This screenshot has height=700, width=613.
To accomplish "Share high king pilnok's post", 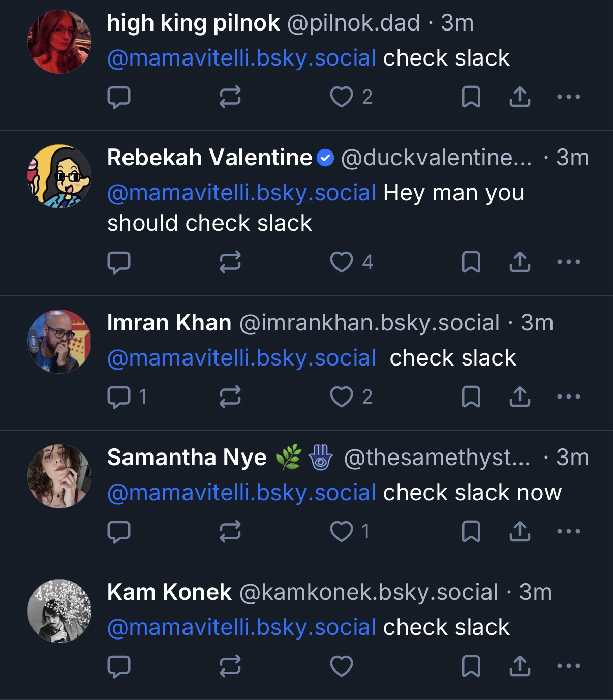I will (519, 97).
